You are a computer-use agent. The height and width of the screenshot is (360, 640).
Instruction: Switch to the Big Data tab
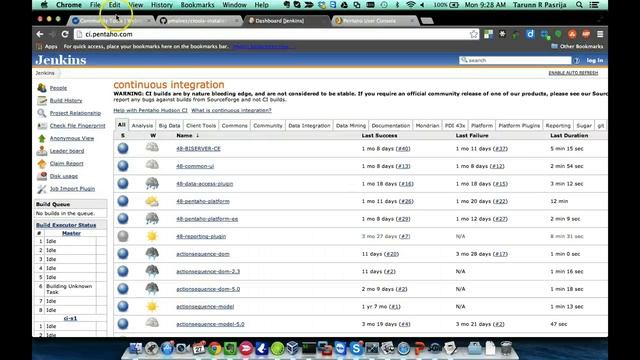(169, 126)
